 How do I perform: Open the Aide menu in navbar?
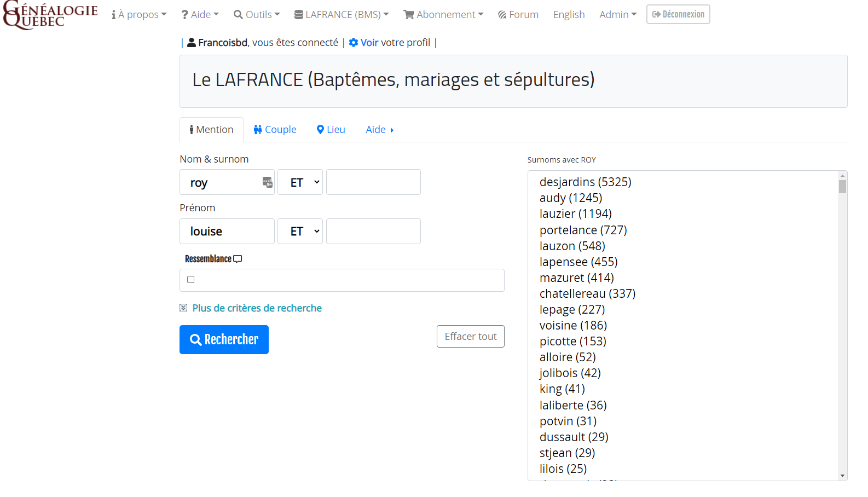(x=200, y=15)
